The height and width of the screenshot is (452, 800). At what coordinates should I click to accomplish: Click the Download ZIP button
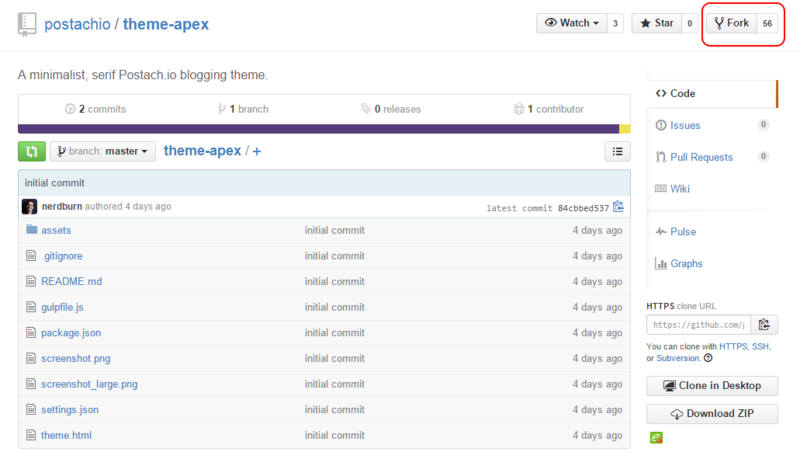712,414
